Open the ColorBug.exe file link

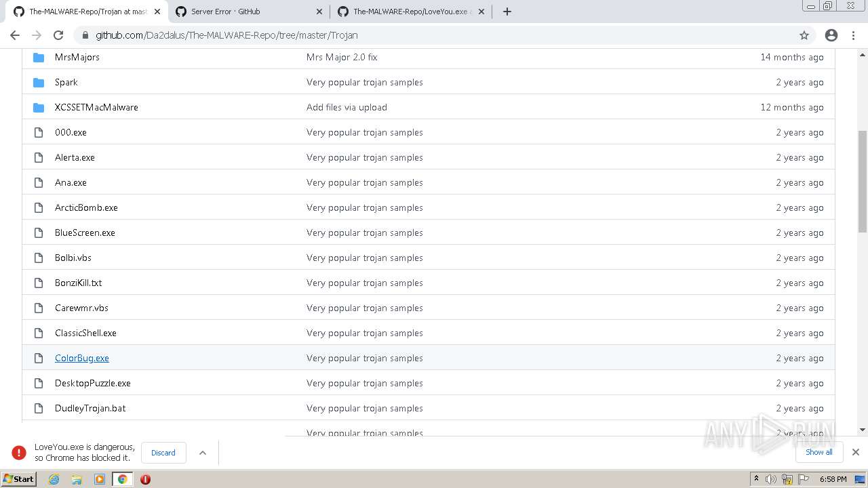[x=81, y=358]
